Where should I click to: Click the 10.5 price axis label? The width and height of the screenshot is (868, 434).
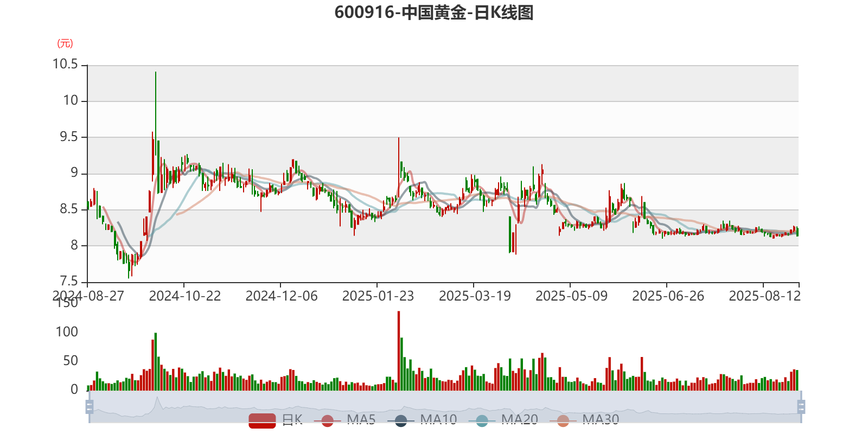point(65,65)
